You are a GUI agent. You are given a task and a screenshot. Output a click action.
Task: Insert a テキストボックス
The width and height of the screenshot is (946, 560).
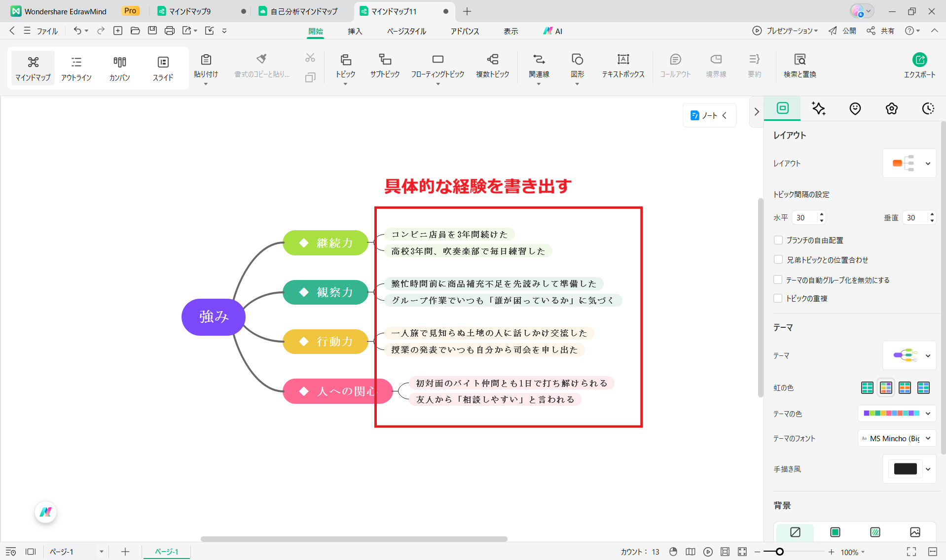click(x=623, y=67)
